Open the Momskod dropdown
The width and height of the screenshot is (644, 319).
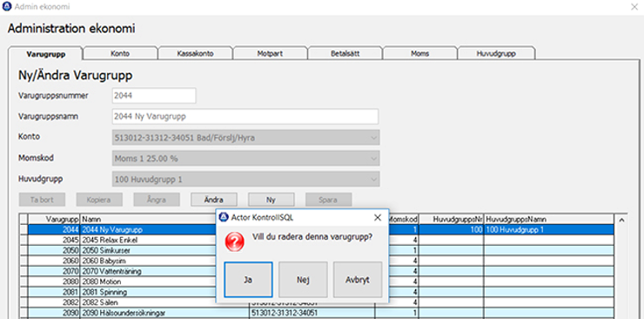point(373,159)
